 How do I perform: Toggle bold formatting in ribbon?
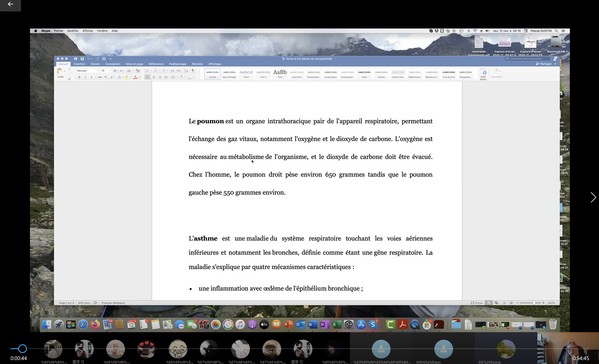coord(79,77)
